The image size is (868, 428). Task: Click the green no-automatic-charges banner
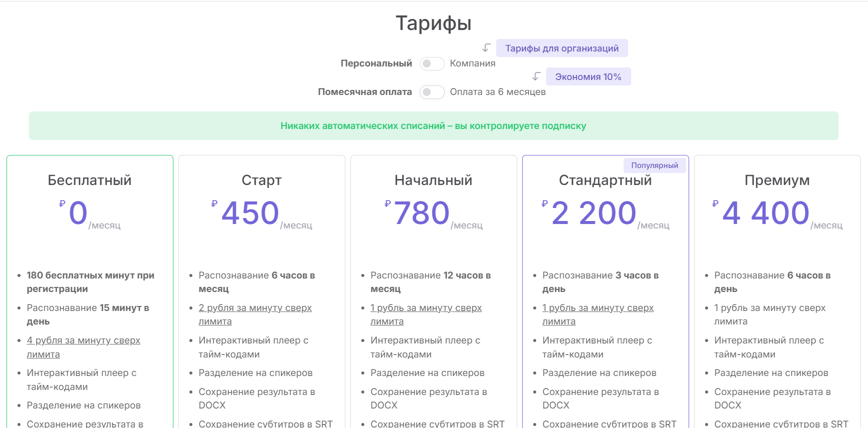[x=433, y=126]
